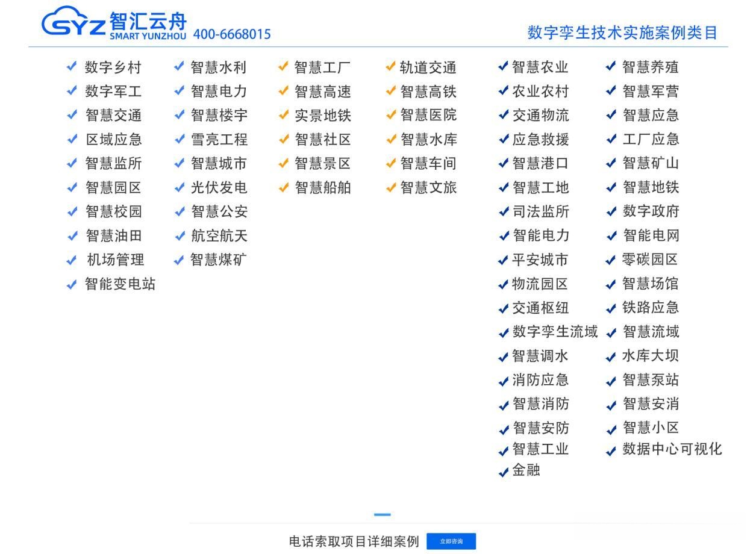This screenshot has height=554, width=756.
Task: Click the blue checkmark beside 智能变电站
Action: (70, 284)
